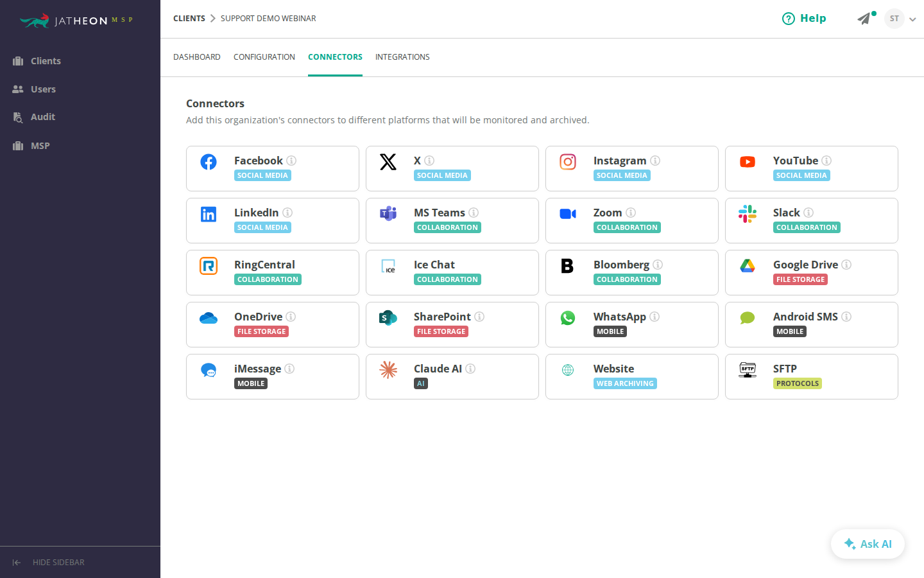This screenshot has width=924, height=578.
Task: Click the Website globe icon
Action: (x=568, y=370)
